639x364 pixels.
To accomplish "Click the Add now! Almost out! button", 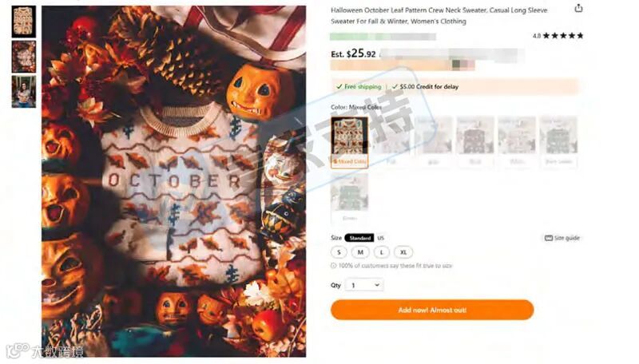I will point(432,310).
